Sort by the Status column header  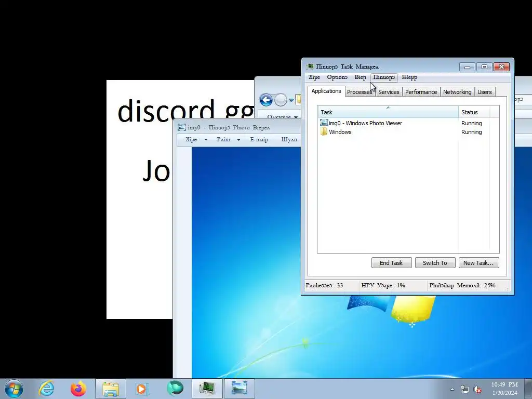pos(474,112)
